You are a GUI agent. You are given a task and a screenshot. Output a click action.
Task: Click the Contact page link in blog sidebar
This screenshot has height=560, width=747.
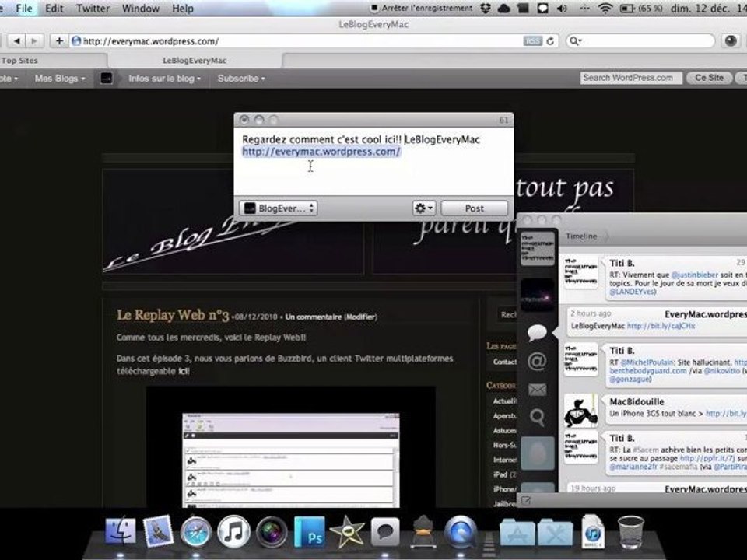pyautogui.click(x=505, y=362)
